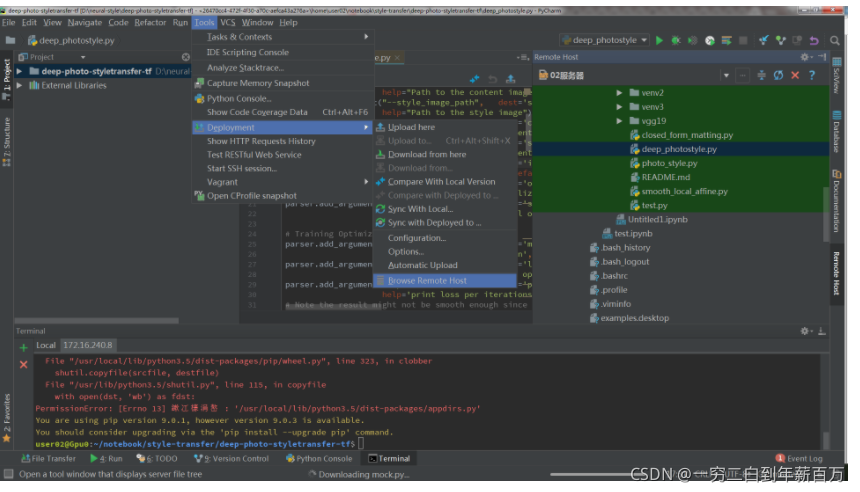Open 9: Version Control tool window

click(231, 459)
